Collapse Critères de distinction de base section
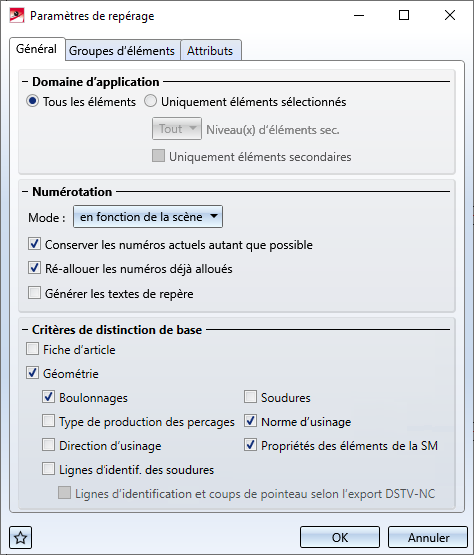The height and width of the screenshot is (555, 474). 25,330
